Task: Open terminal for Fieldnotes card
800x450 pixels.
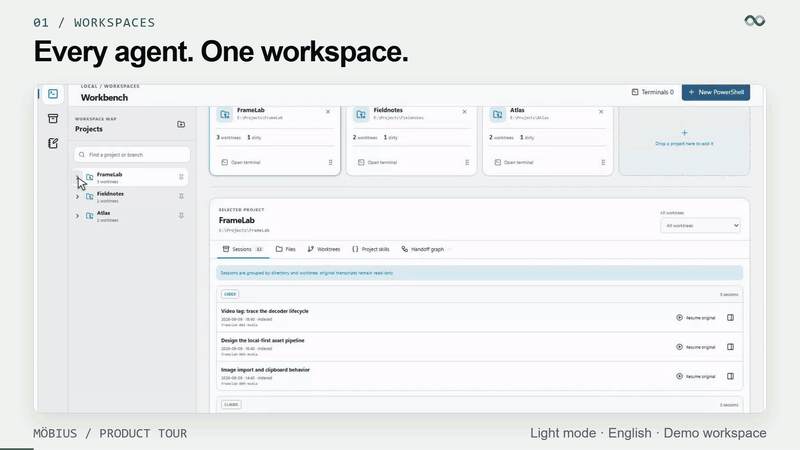Action: pos(377,162)
